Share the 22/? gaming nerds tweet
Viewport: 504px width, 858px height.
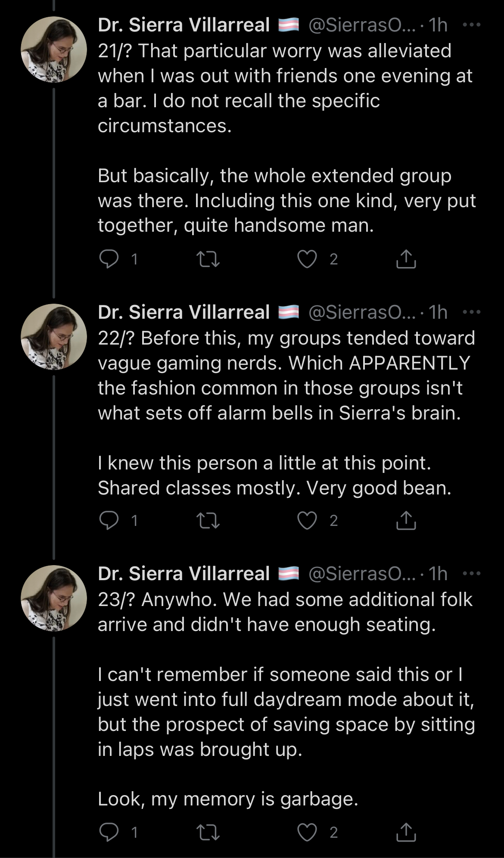406,521
